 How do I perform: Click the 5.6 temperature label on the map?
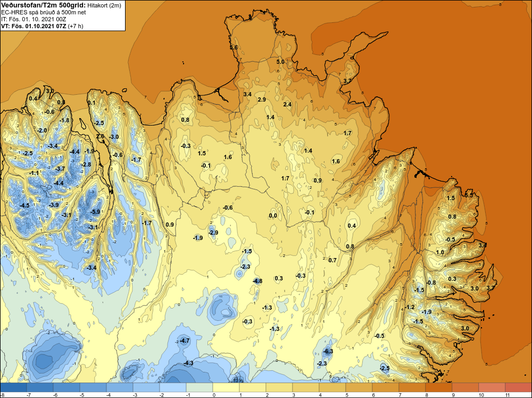234,47
